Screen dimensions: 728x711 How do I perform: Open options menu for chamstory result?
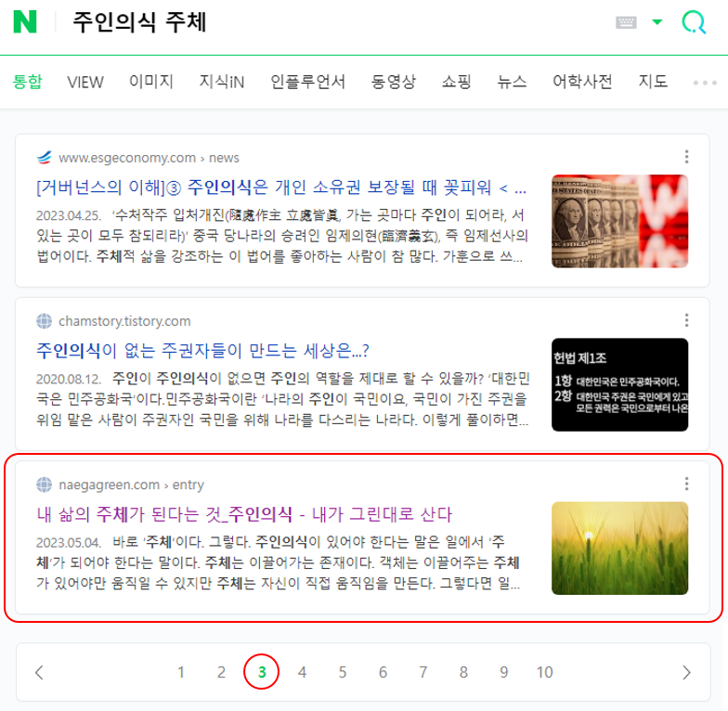pyautogui.click(x=687, y=320)
